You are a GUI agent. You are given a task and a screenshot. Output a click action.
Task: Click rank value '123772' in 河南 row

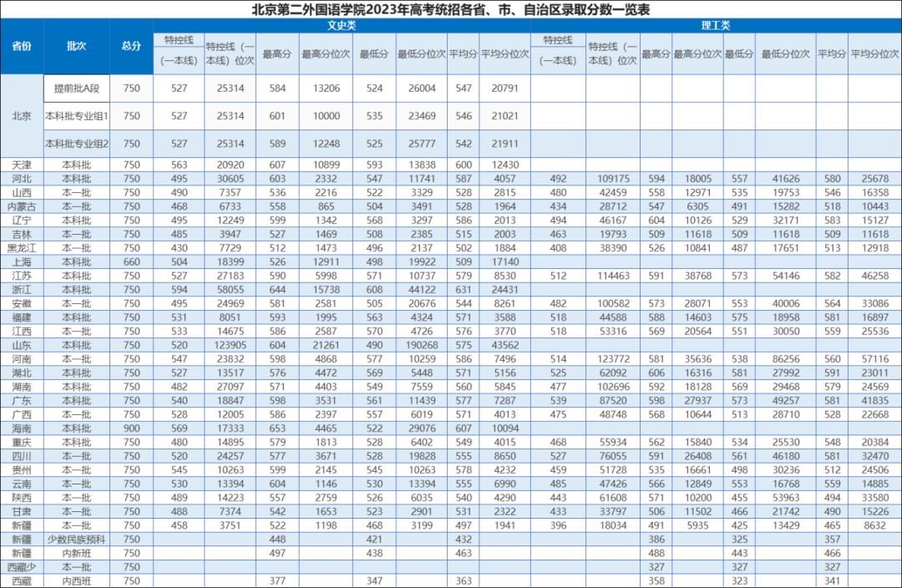[613, 359]
